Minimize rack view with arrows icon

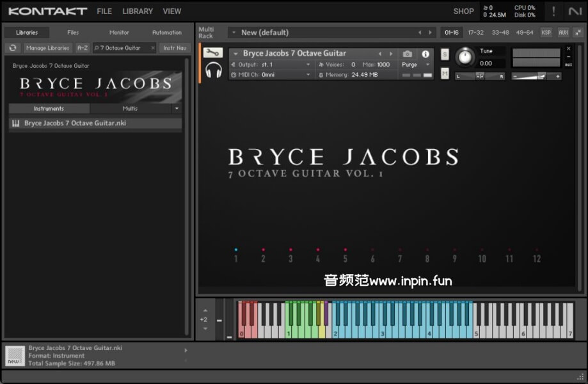[578, 32]
